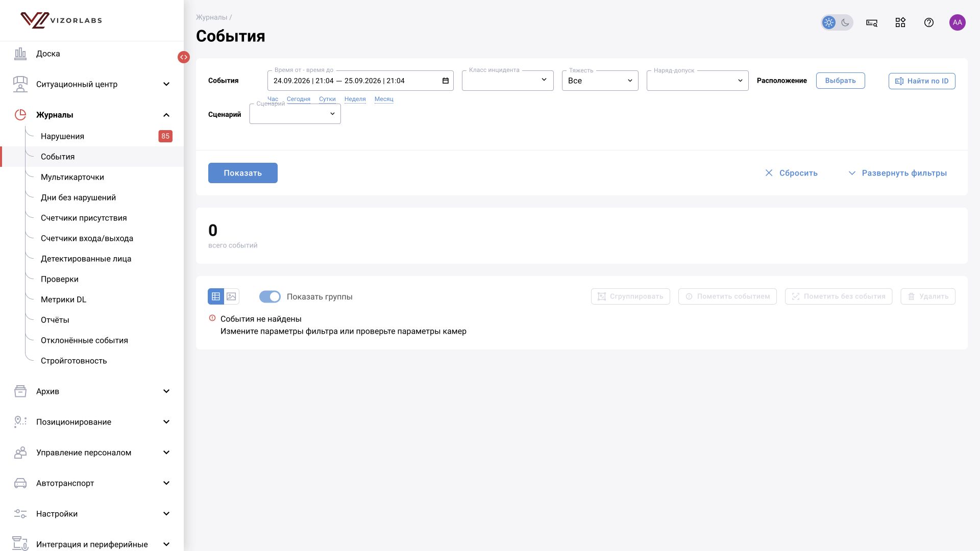Viewport: 980px width, 551px height.
Task: Switch to table view icon
Action: [x=216, y=296]
